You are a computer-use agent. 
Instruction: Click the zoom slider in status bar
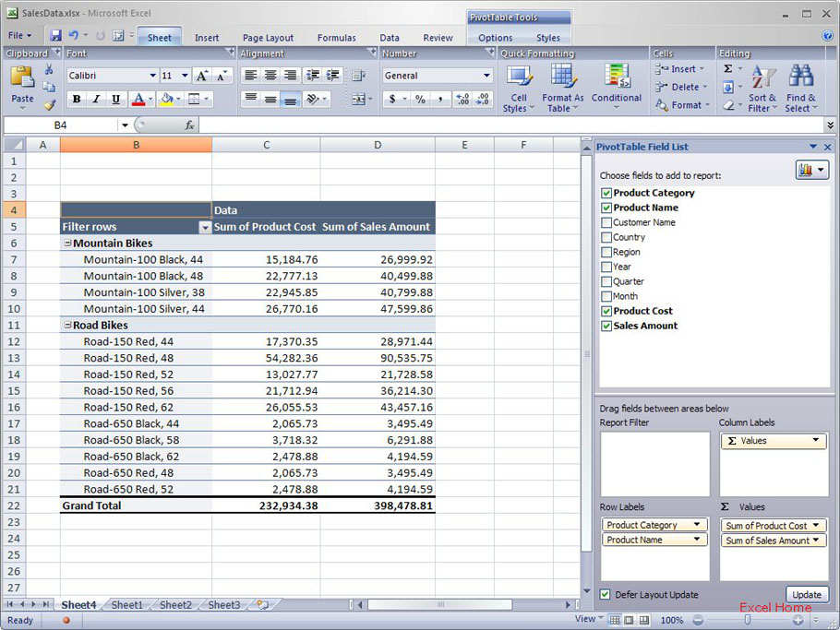pyautogui.click(x=747, y=621)
